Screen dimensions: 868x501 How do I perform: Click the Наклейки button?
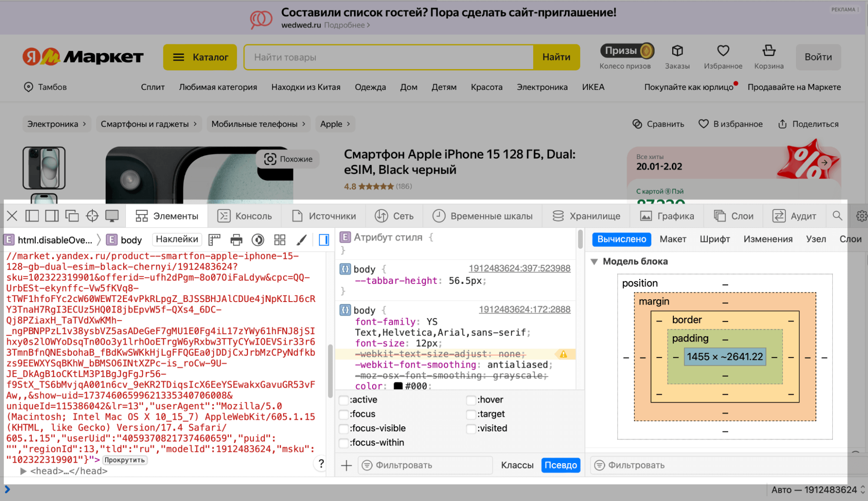coord(177,239)
